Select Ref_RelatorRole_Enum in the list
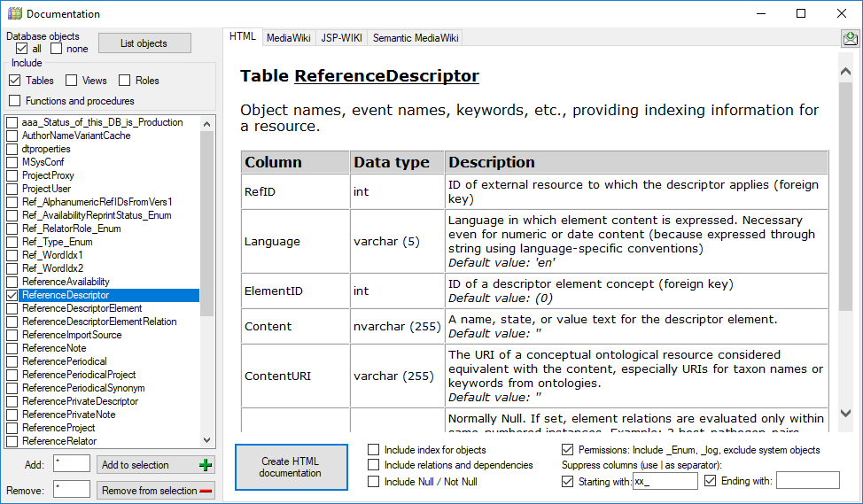This screenshot has width=863, height=504. [x=72, y=229]
